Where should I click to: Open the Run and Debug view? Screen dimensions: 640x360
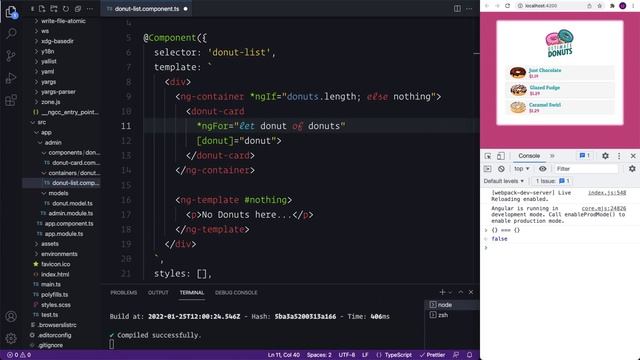11,78
